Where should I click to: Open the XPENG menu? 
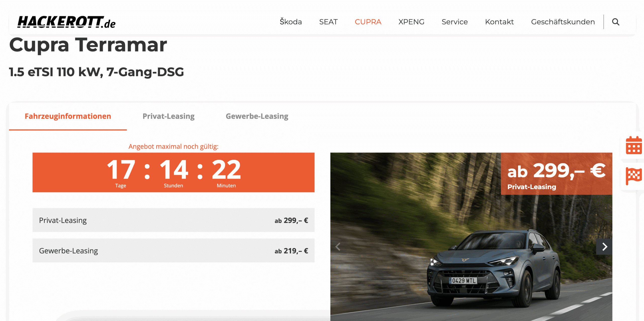(411, 22)
